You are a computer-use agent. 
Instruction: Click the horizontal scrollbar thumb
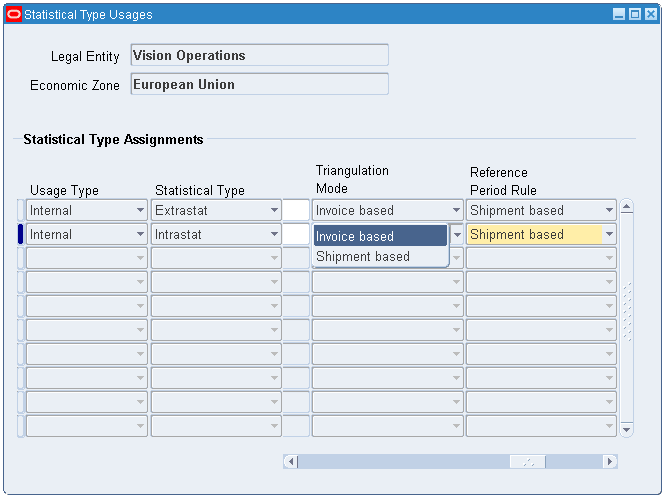point(529,462)
